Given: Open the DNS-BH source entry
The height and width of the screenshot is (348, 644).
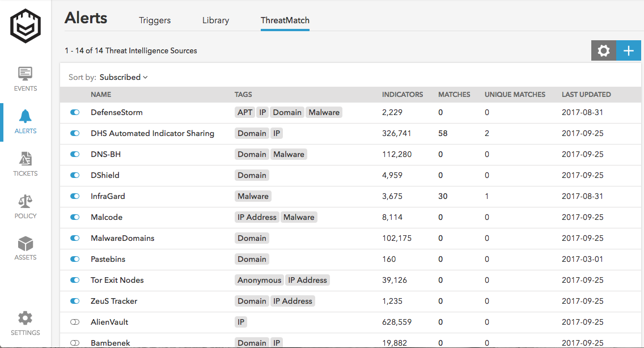Looking at the screenshot, I should [105, 154].
